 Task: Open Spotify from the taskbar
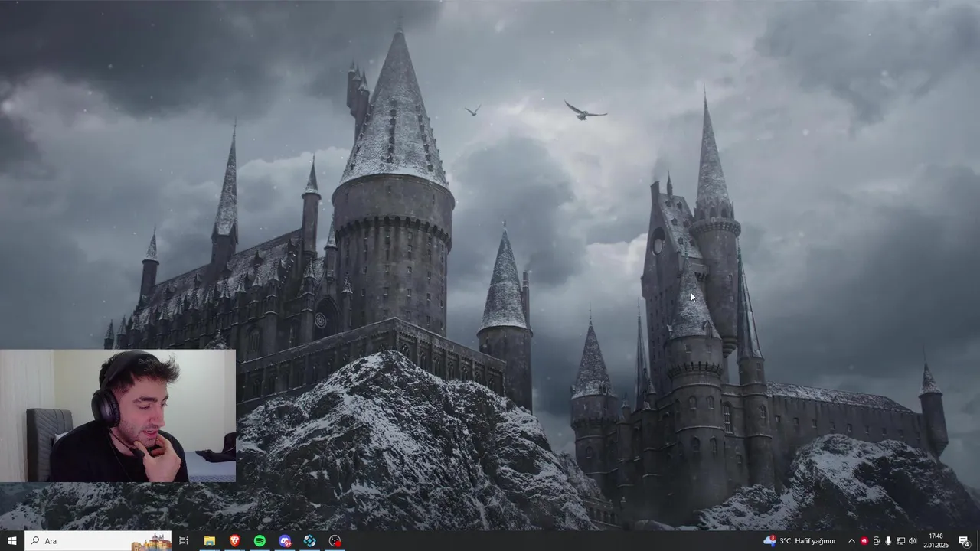click(260, 541)
